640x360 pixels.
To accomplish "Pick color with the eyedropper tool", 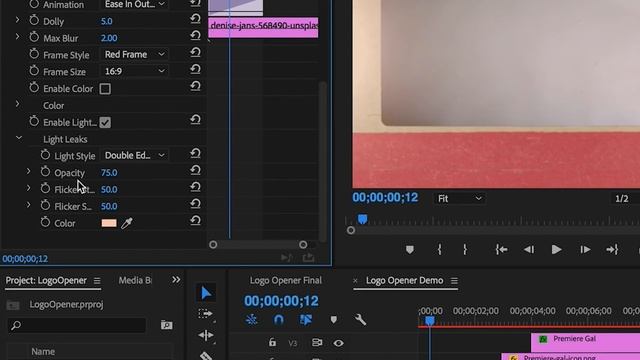I will click(127, 223).
